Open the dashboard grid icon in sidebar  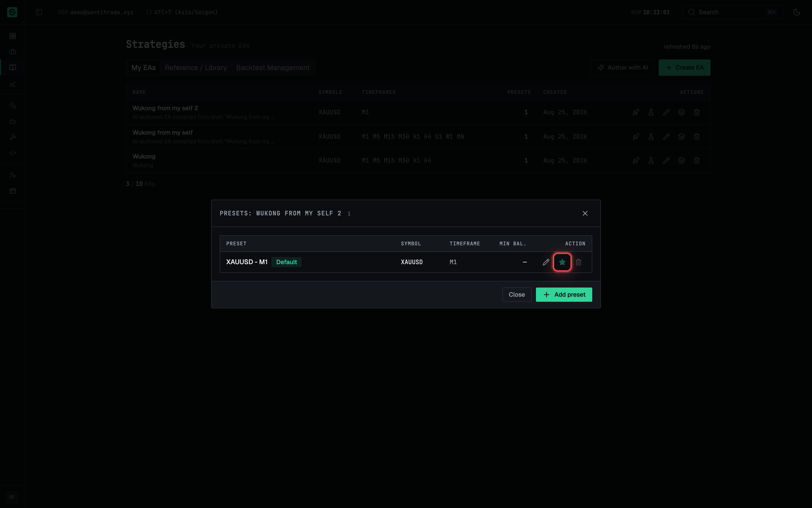pos(13,36)
